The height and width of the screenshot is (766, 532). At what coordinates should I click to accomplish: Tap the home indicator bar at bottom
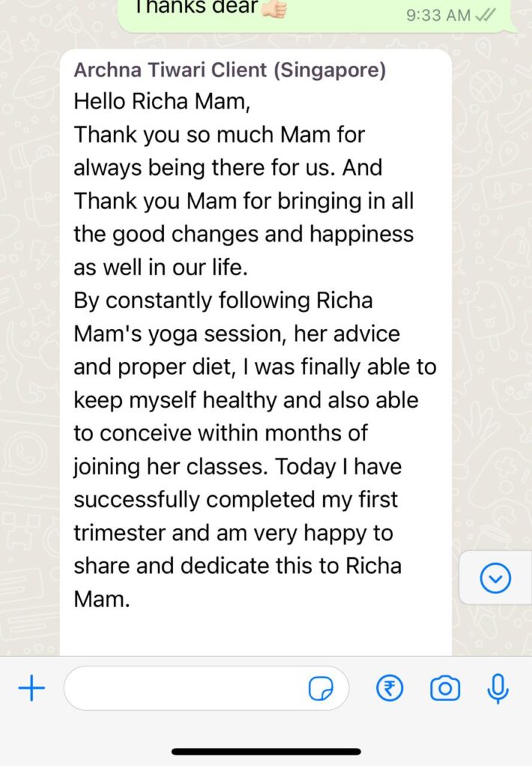pos(266,751)
